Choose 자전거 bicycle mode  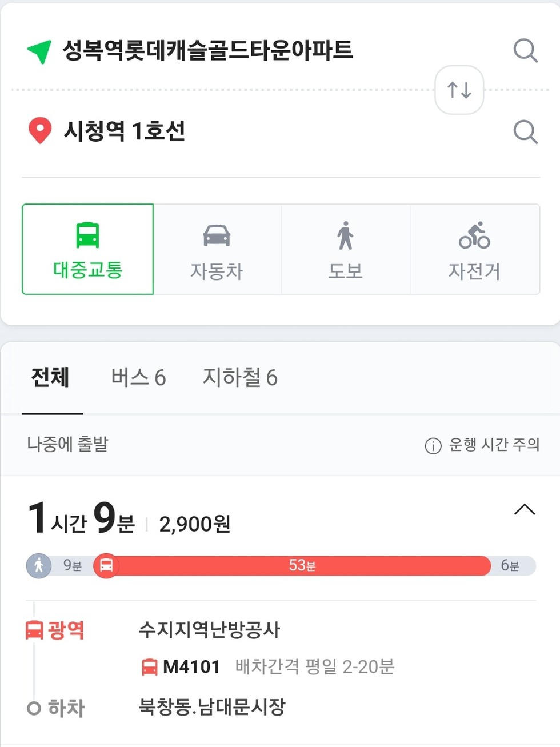[x=475, y=249]
